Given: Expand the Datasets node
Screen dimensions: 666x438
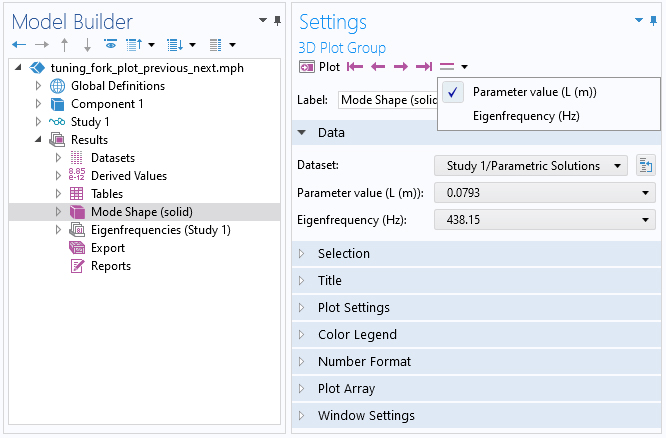Looking at the screenshot, I should point(58,158).
